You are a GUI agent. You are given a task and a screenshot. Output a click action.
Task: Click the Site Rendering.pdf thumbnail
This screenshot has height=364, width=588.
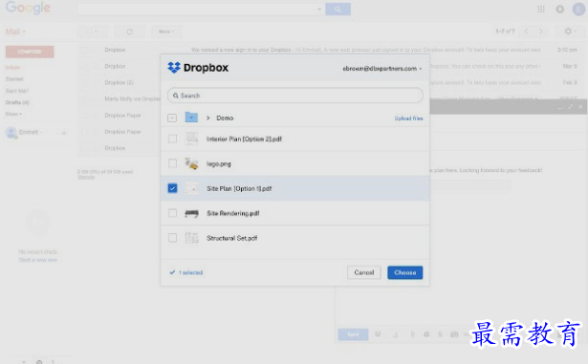(x=191, y=213)
